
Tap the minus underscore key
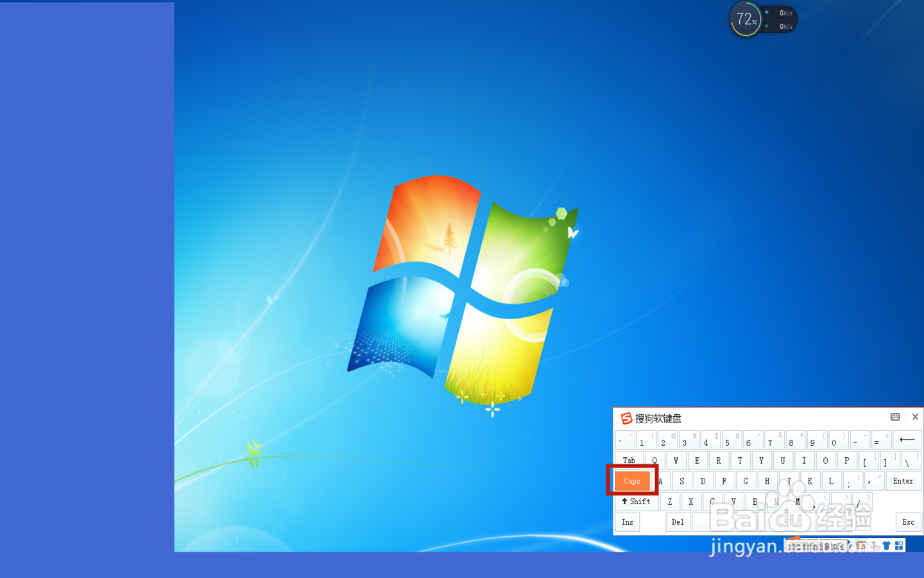tap(860, 440)
